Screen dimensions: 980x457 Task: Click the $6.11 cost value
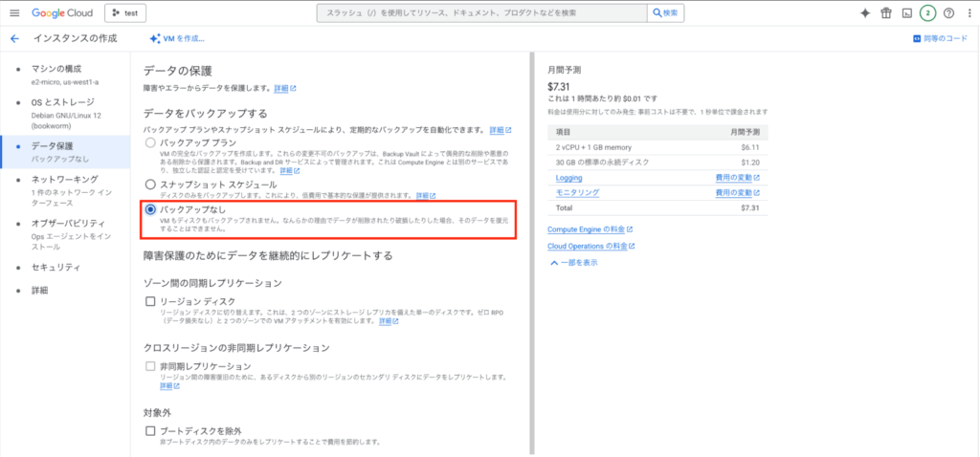(750, 147)
